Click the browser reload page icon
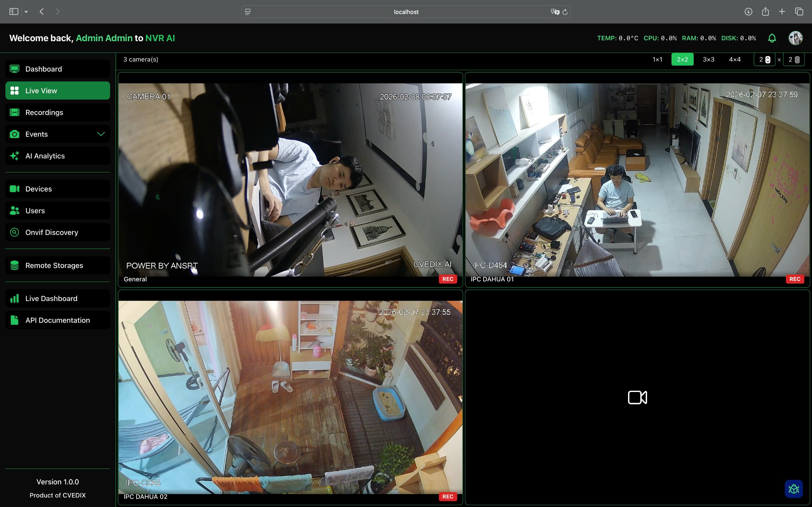Image resolution: width=812 pixels, height=507 pixels. (565, 12)
